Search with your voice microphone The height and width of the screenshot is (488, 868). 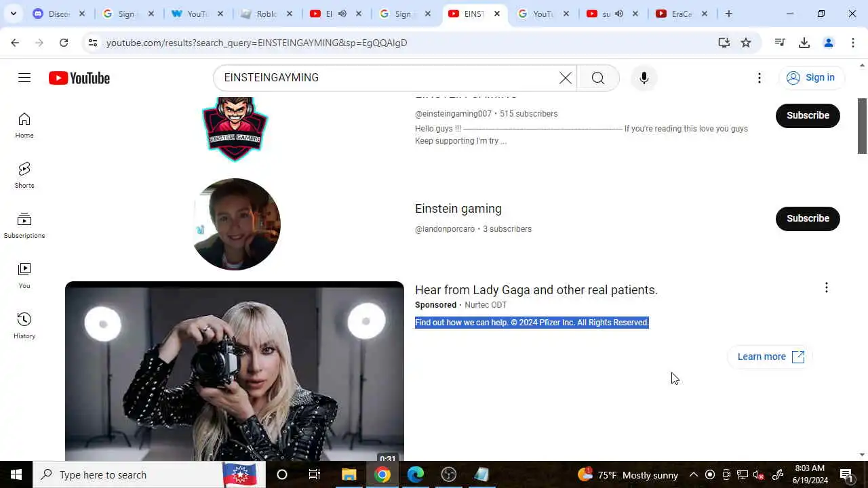pyautogui.click(x=644, y=78)
